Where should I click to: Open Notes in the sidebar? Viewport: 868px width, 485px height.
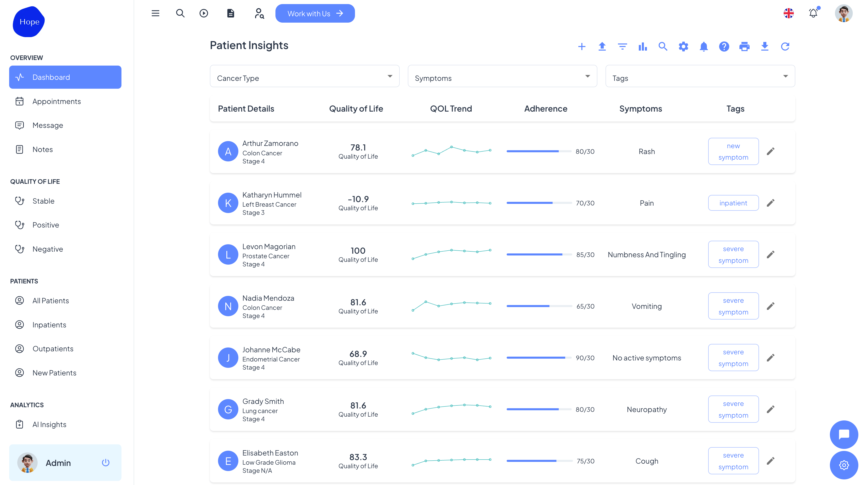[65, 149]
